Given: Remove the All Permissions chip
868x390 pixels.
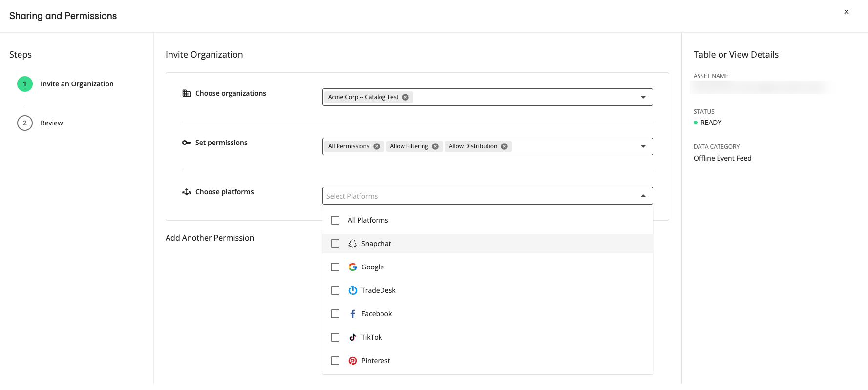Looking at the screenshot, I should coord(377,146).
